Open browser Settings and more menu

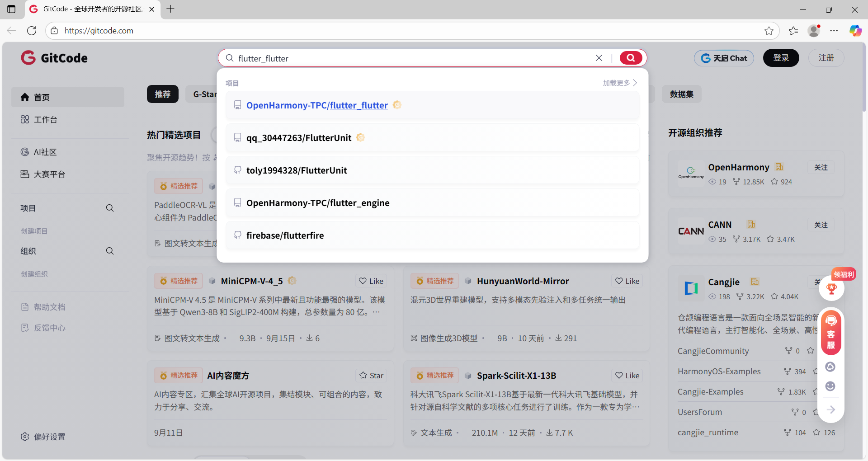click(x=834, y=30)
